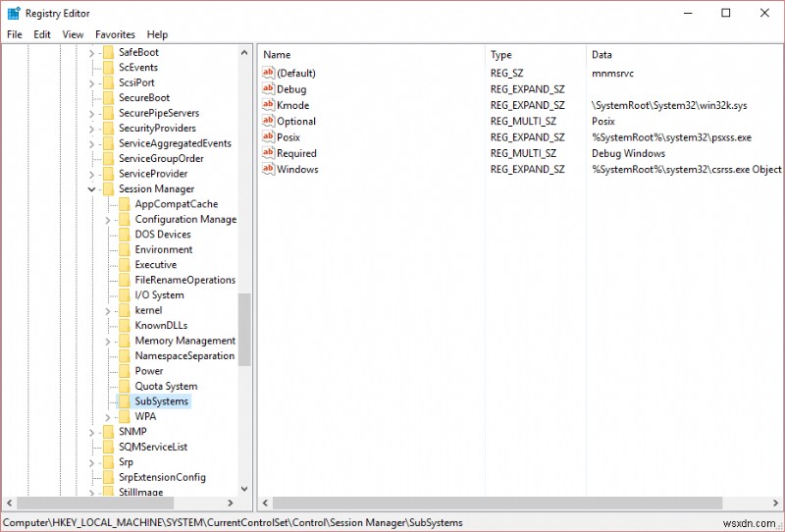Image resolution: width=785 pixels, height=532 pixels.
Task: Click the Quota System folder icon
Action: [125, 386]
